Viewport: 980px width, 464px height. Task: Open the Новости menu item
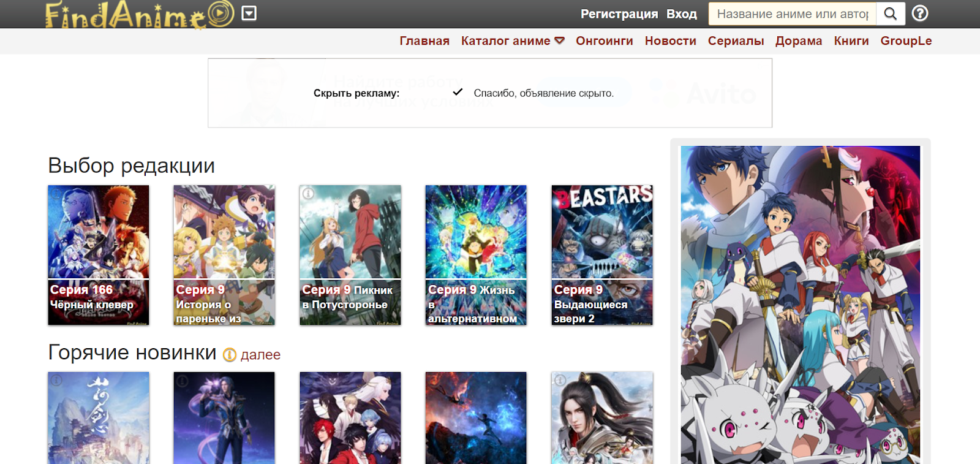coord(671,41)
